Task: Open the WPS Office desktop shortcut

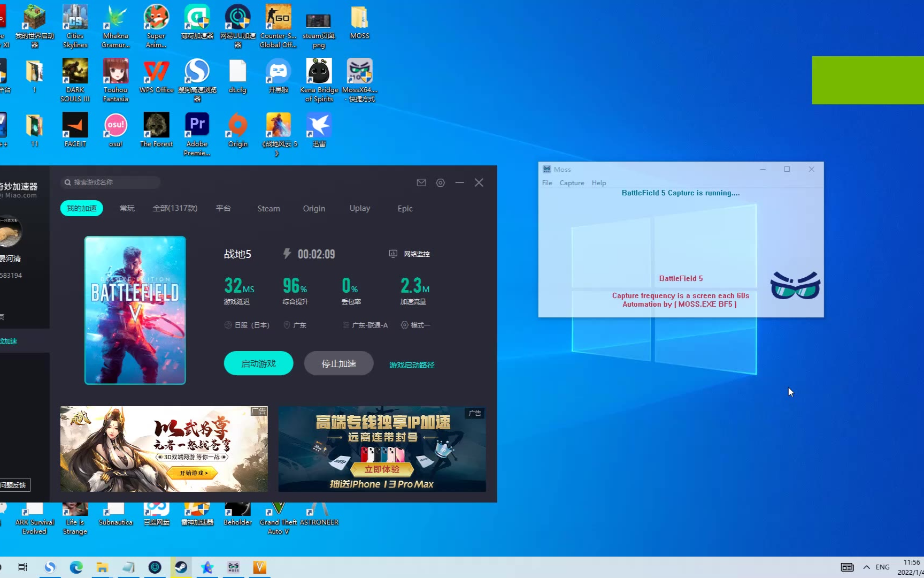Action: [x=156, y=76]
